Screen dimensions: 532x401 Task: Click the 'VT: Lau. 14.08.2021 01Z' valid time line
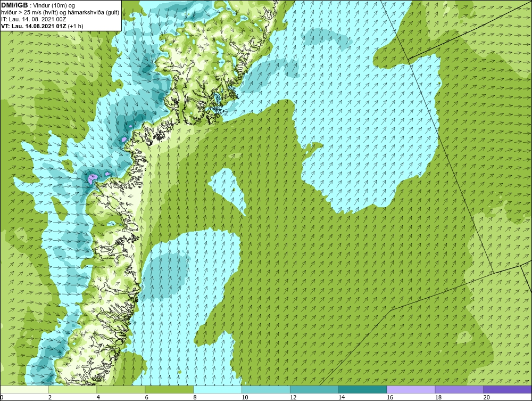click(34, 26)
